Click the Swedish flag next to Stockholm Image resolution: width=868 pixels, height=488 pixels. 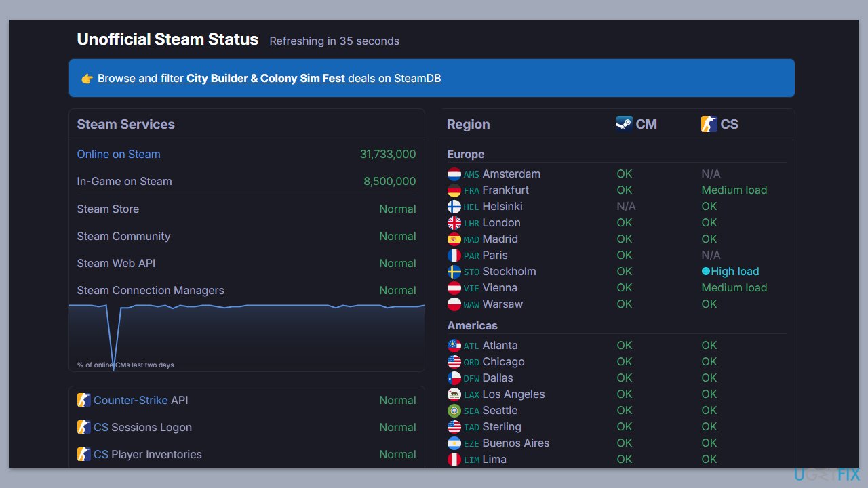pos(454,272)
